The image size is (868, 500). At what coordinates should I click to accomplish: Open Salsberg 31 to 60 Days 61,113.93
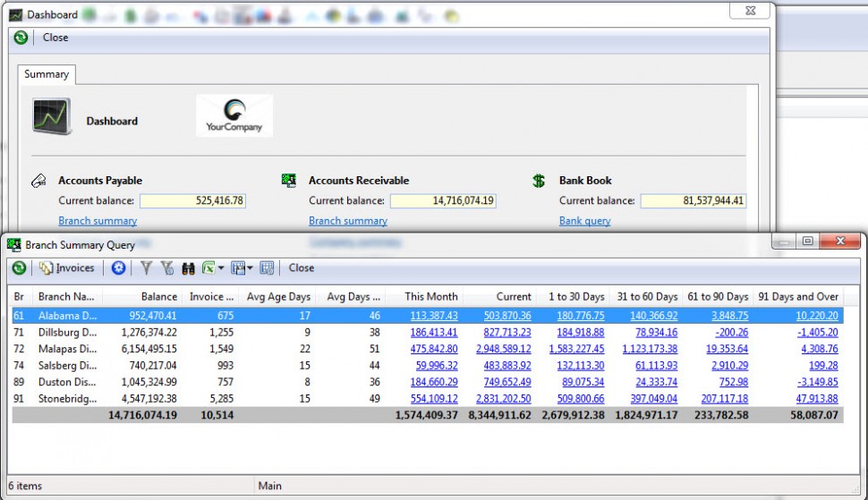pos(656,366)
